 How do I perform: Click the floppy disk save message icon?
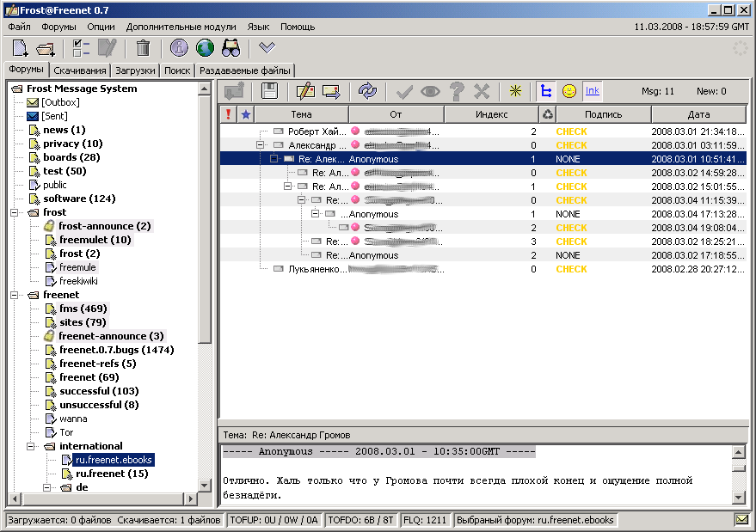pyautogui.click(x=269, y=91)
